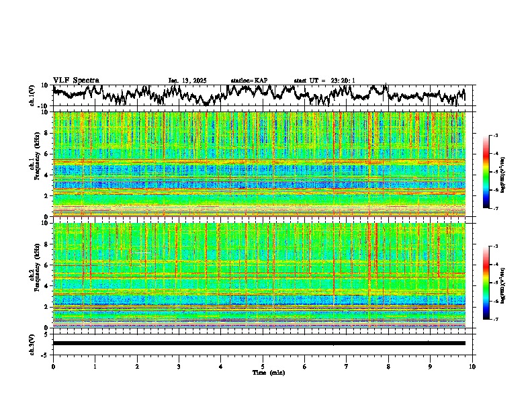The width and height of the screenshot is (532, 411).
Task: Select the 'start UT = 23:20:1' text
Action: pyautogui.click(x=324, y=81)
